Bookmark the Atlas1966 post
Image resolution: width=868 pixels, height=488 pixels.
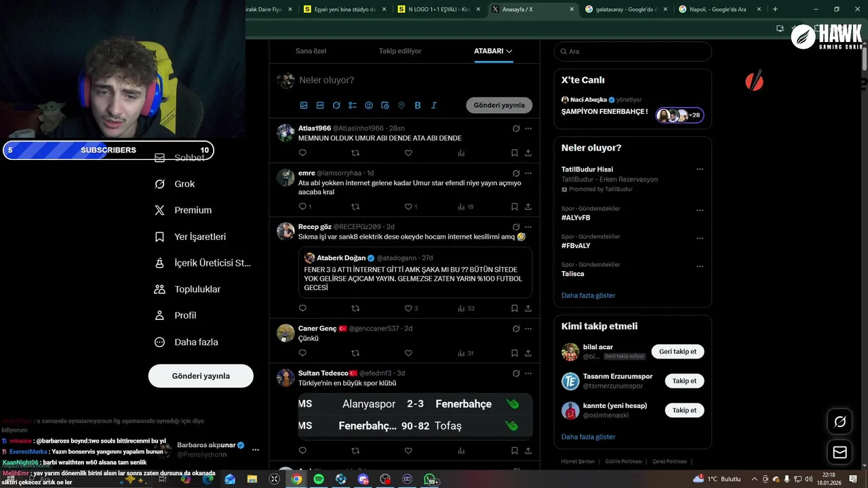[x=515, y=153]
